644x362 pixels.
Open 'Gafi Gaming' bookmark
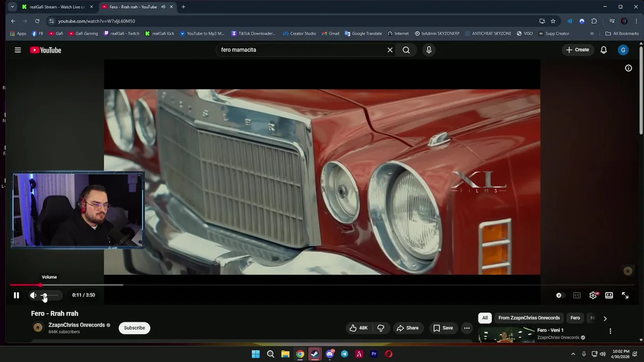click(x=84, y=34)
